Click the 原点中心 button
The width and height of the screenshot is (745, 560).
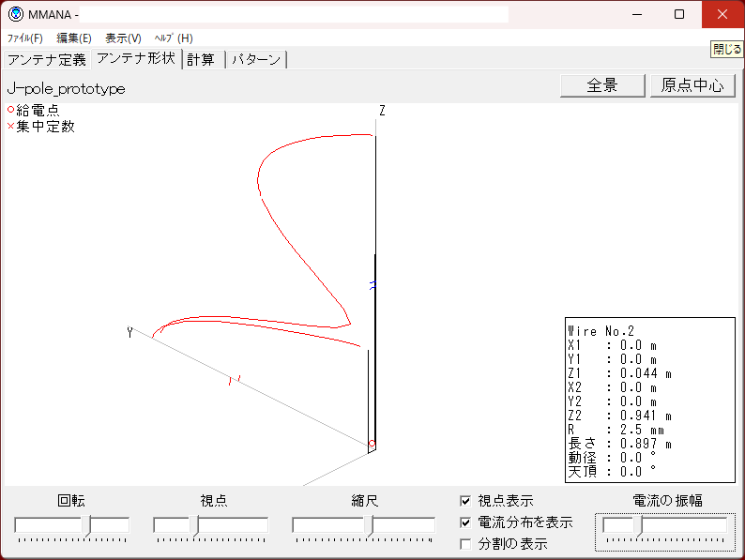coord(692,85)
